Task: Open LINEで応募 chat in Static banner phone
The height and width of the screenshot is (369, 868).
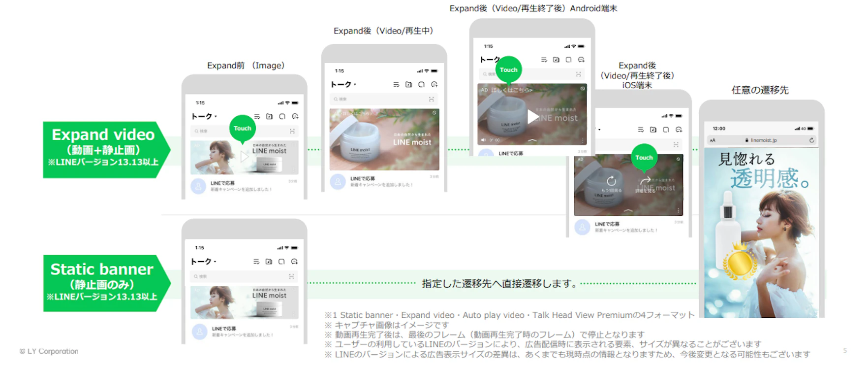Action: point(244,332)
